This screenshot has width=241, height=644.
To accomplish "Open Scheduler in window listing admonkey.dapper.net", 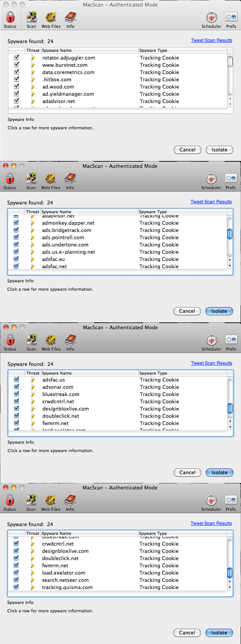I will coord(211,181).
